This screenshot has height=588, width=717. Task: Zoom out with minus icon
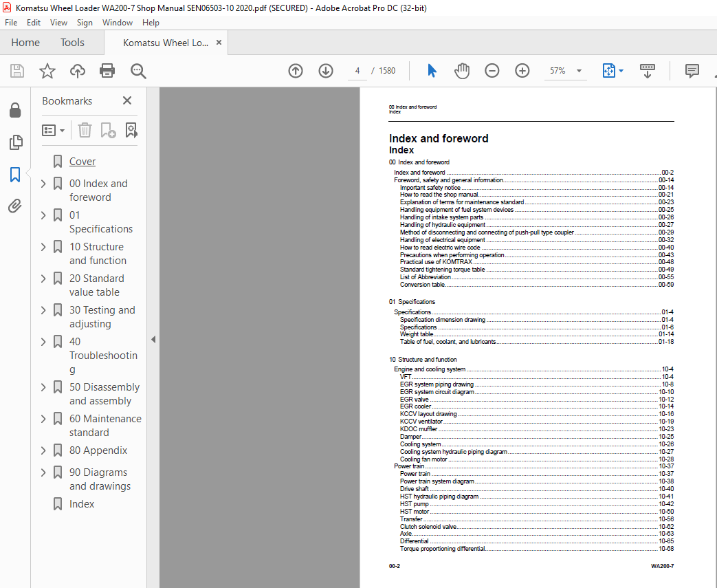pos(492,71)
